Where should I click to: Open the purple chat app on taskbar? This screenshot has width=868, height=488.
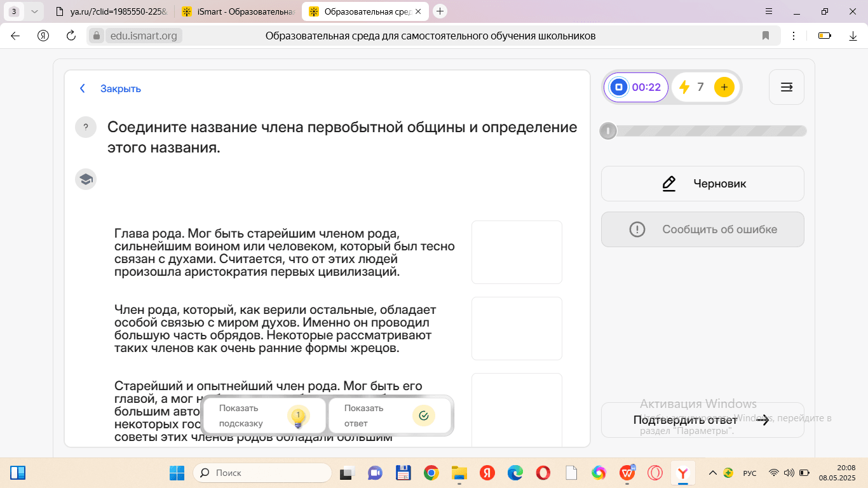375,473
